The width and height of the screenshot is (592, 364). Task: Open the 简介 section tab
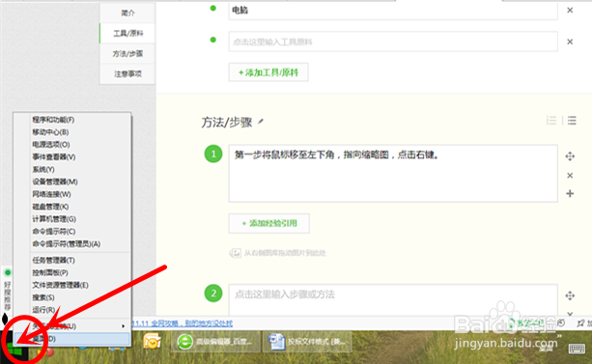tap(127, 13)
